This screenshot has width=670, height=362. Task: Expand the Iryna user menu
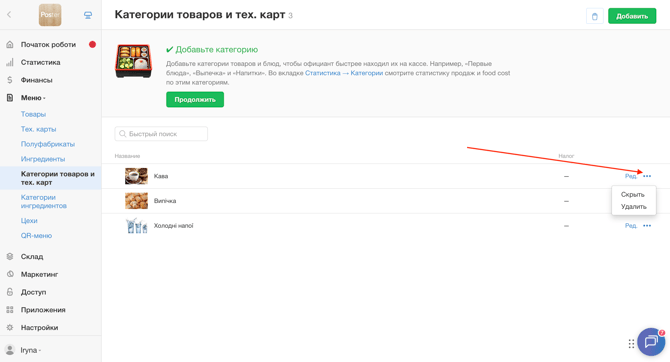pyautogui.click(x=31, y=350)
